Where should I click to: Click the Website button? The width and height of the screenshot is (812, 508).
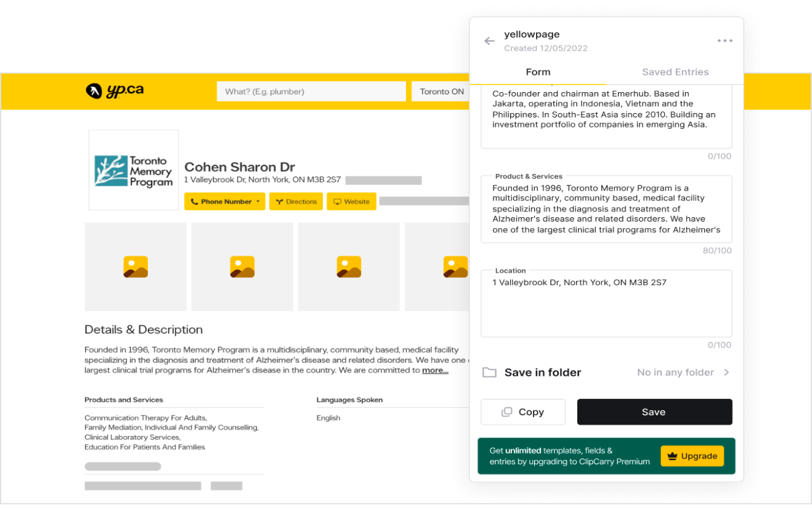(351, 201)
